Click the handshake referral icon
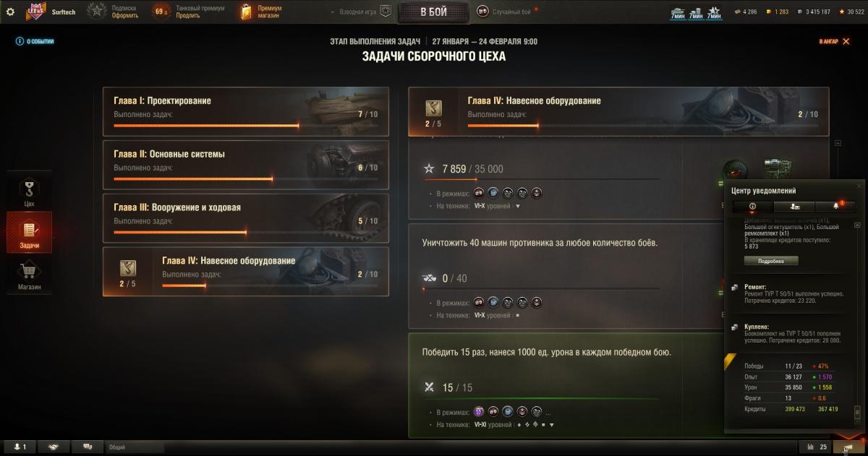Viewport: 868px width, 456px height. pyautogui.click(x=54, y=447)
